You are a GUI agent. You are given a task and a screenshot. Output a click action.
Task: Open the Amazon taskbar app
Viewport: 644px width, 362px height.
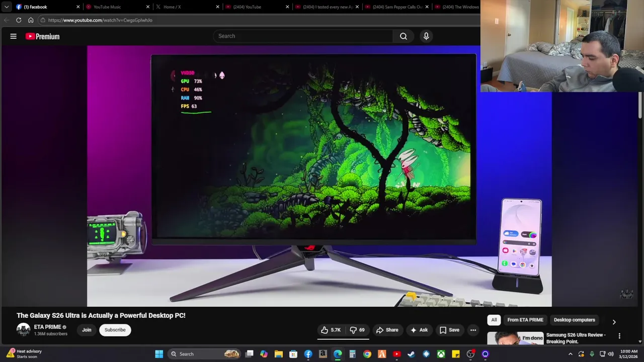[x=323, y=354]
